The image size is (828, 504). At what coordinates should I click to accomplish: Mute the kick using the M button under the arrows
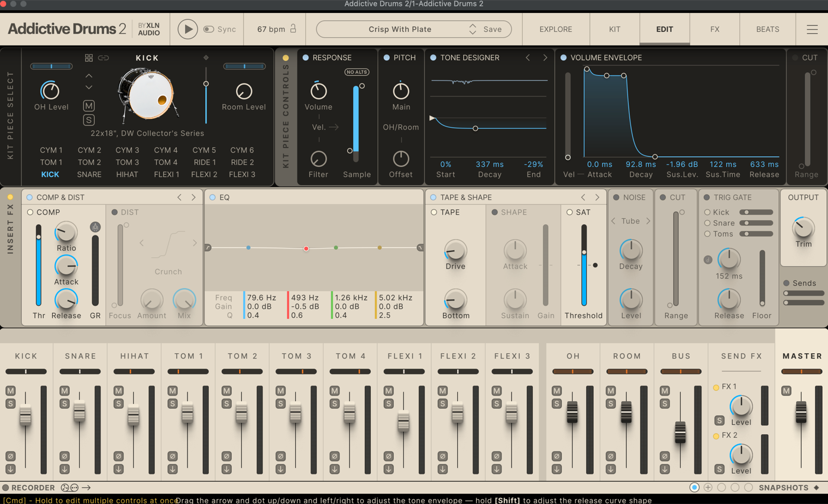pyautogui.click(x=89, y=106)
